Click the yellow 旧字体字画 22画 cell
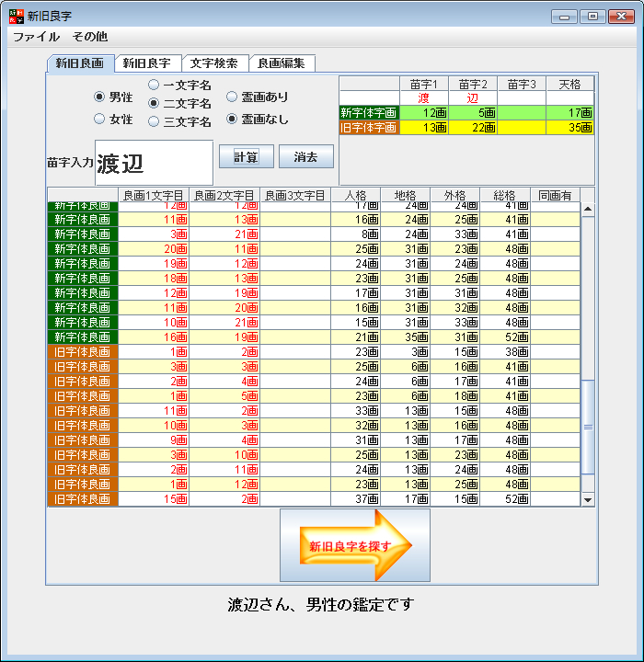Viewport: 644px width, 662px height. click(x=473, y=128)
